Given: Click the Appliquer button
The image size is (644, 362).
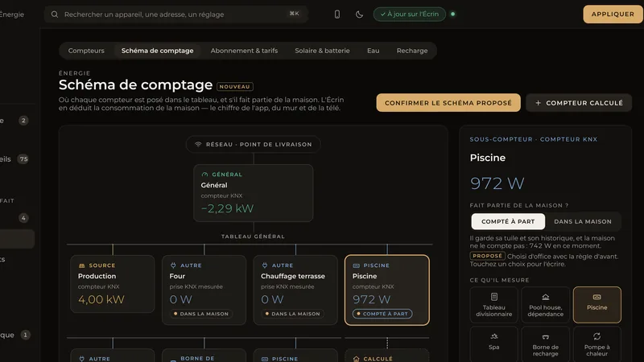Looking at the screenshot, I should (613, 14).
